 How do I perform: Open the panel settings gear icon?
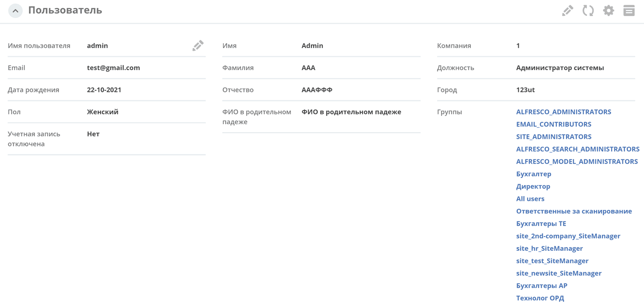(608, 11)
